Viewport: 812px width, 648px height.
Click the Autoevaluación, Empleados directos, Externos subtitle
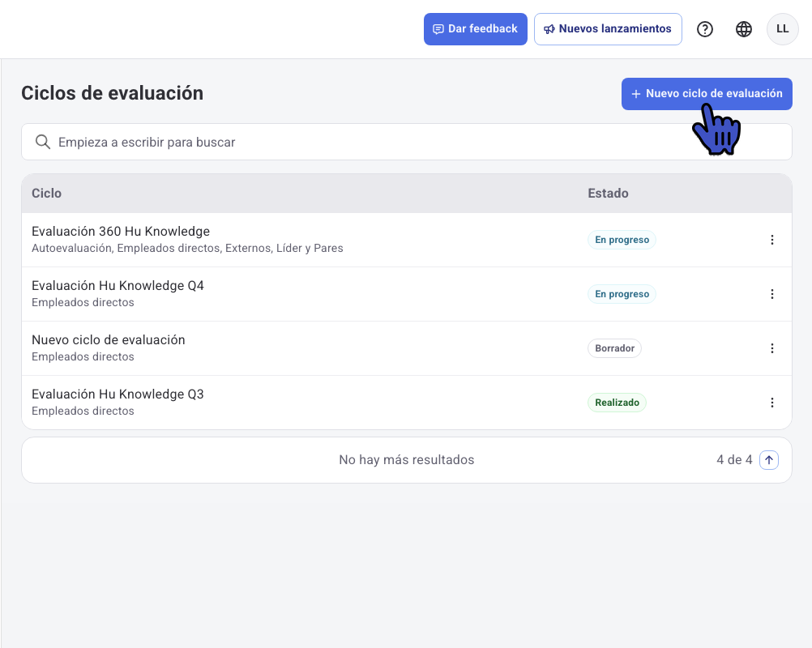pos(187,249)
